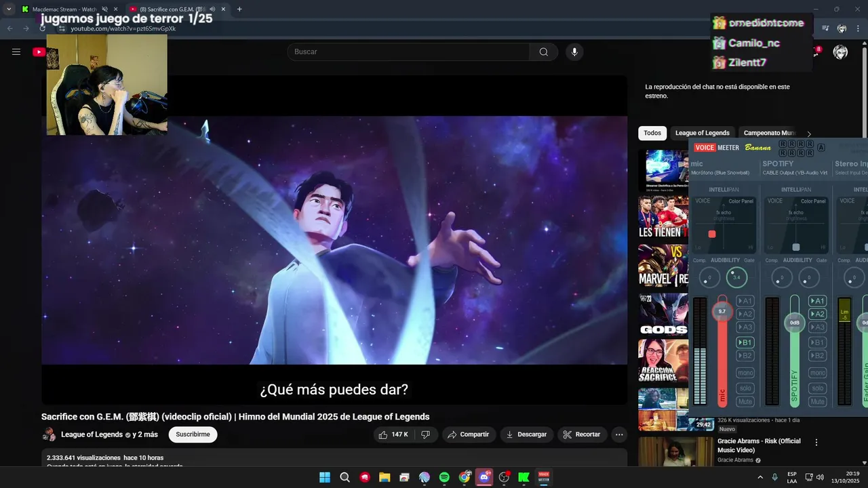Screen dimensions: 868x488
Task: Open Gracie Abrams - Risk video title
Action: [759, 445]
